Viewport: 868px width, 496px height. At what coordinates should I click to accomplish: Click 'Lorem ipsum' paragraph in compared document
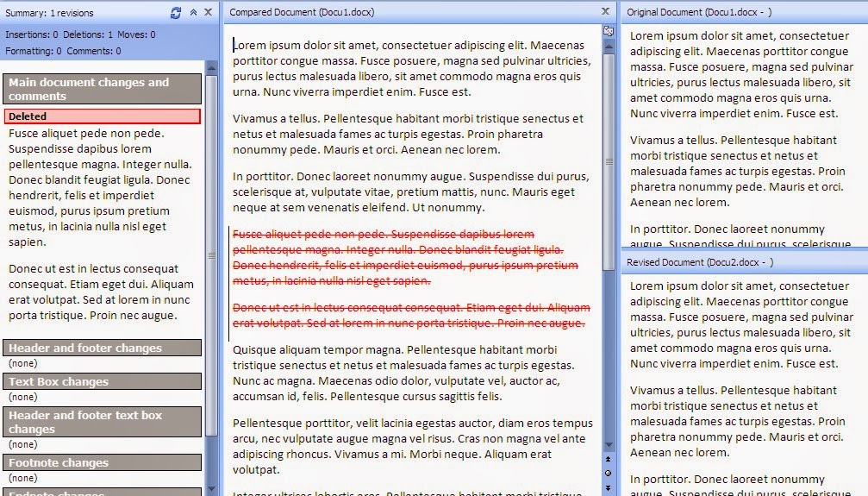pyautogui.click(x=412, y=68)
